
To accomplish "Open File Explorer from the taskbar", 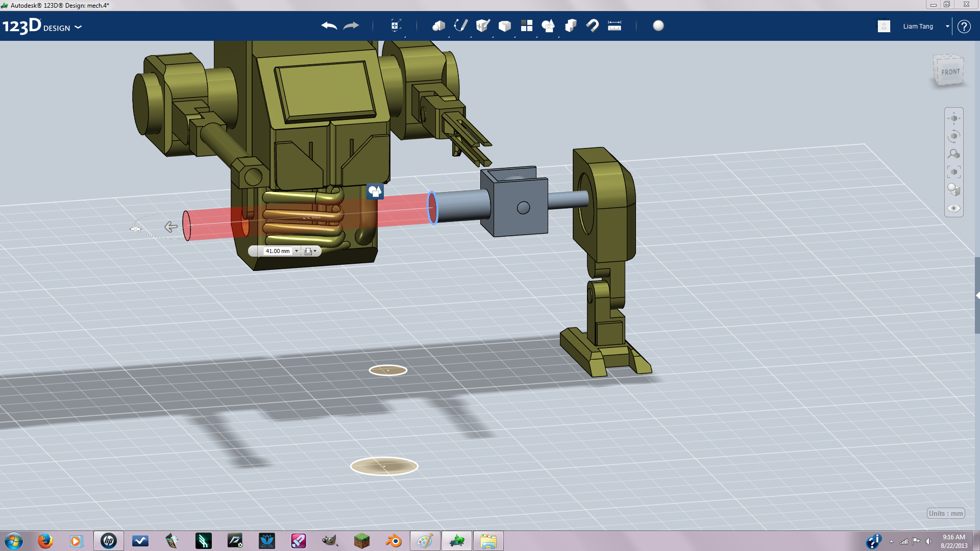I will [x=488, y=541].
